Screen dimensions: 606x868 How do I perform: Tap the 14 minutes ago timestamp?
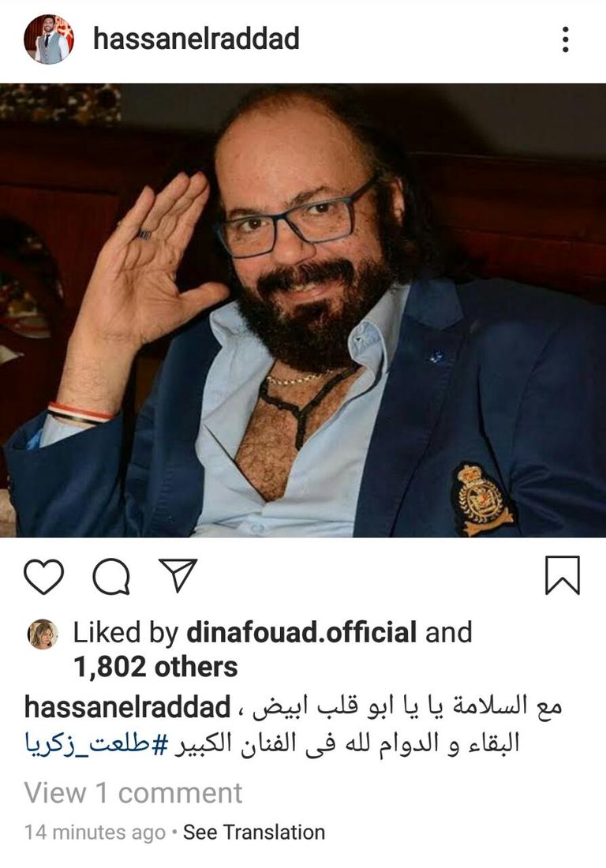tap(95, 832)
